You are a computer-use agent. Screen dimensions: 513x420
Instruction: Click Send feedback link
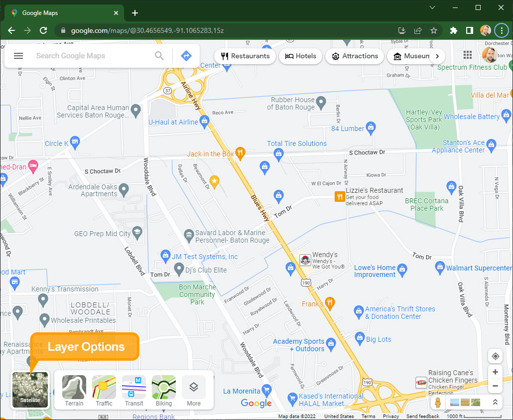(x=423, y=416)
